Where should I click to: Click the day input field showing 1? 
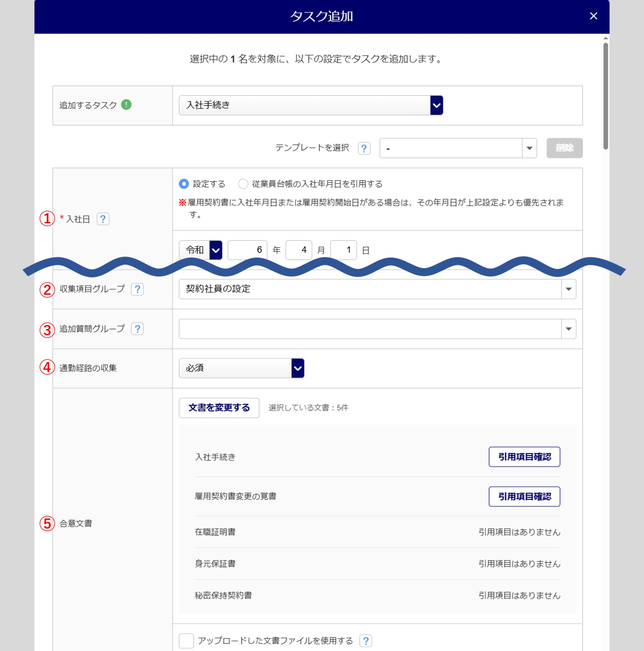[x=344, y=250]
